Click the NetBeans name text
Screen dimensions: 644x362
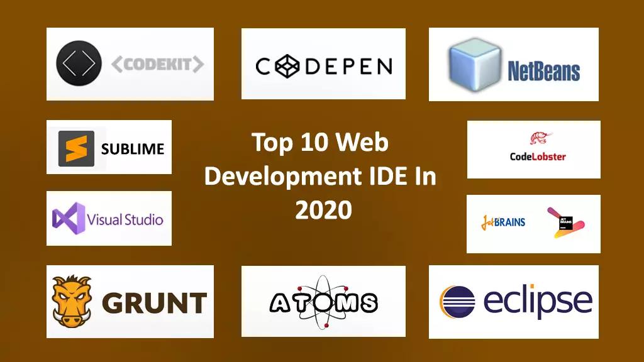click(x=543, y=70)
